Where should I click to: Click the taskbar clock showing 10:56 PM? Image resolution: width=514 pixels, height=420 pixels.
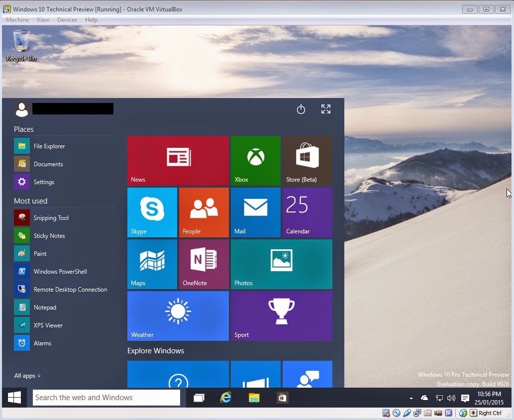[489, 398]
